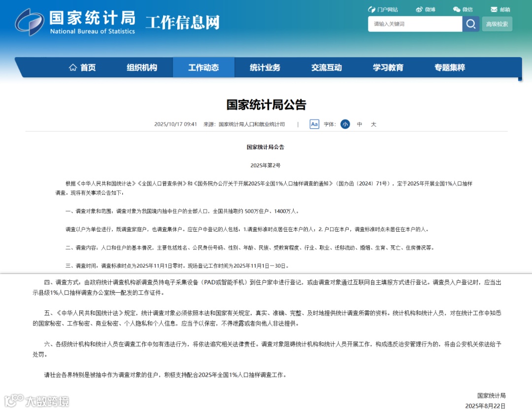Screen dimensions: 532x411
Task: Click the paragraph starting 二、调查内容
Action: 250,248
